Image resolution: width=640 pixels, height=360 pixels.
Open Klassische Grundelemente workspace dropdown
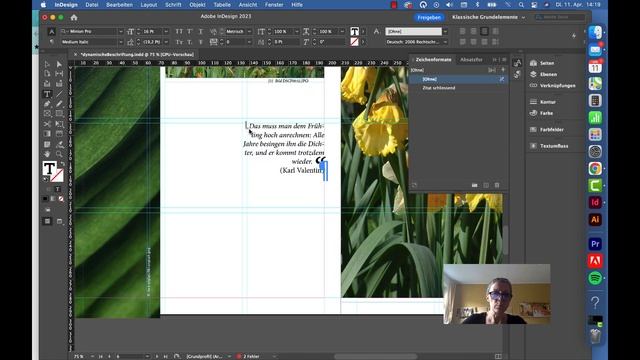(x=488, y=17)
